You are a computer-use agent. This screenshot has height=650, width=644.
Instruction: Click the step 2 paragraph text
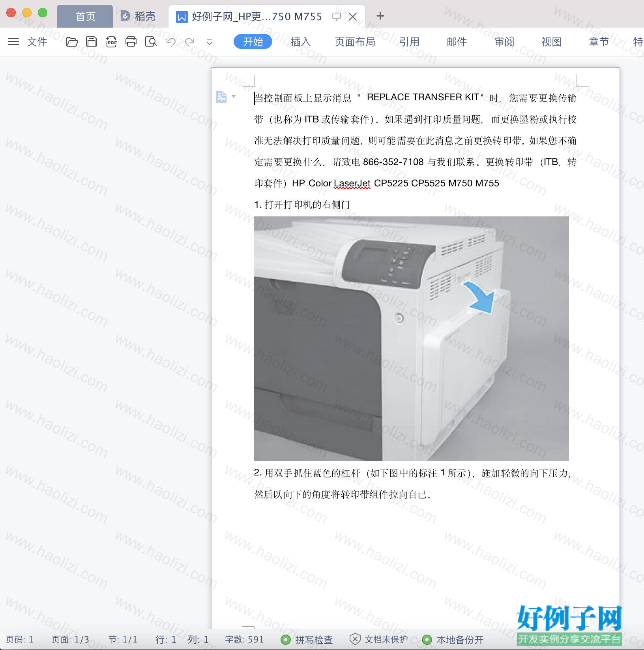[x=413, y=484]
